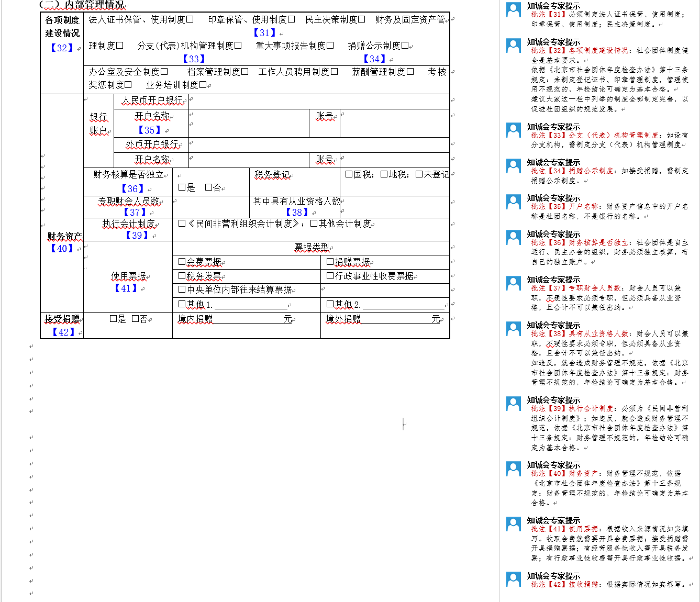
Task: Click the empty 人民币开户银行 field
Action: click(x=319, y=102)
